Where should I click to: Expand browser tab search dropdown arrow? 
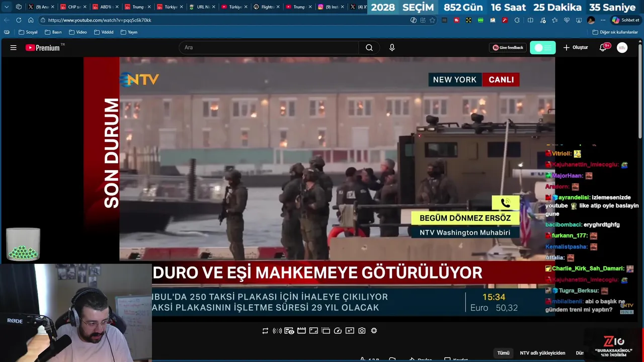click(x=7, y=7)
